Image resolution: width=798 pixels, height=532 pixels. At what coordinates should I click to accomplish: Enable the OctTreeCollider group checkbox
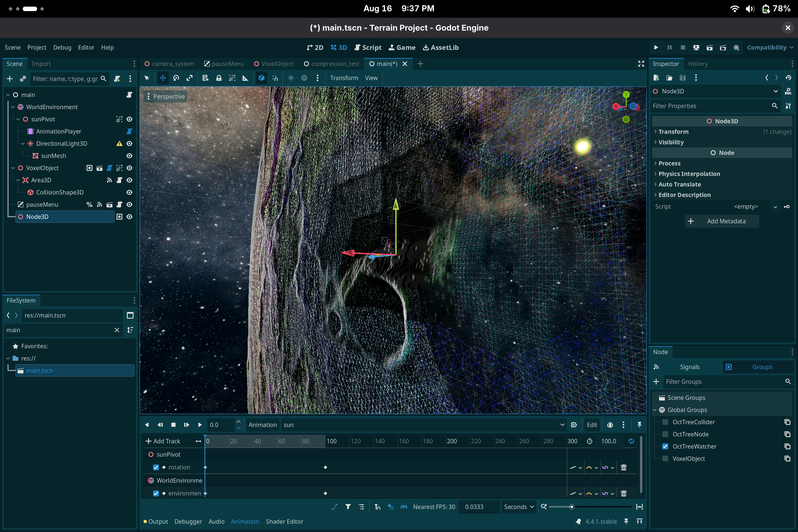pos(665,422)
